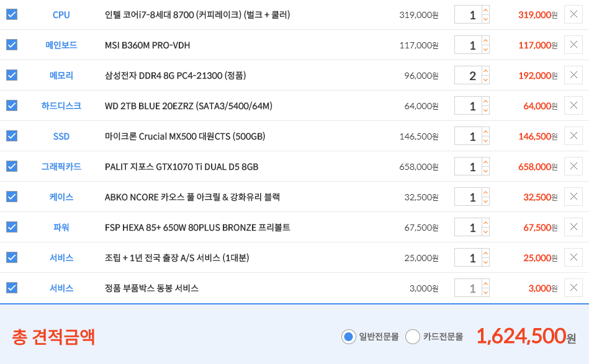Screen dimensions: 589x364
Task: Remove the 하드디스크 WD 2TB row
Action: pyautogui.click(x=573, y=105)
